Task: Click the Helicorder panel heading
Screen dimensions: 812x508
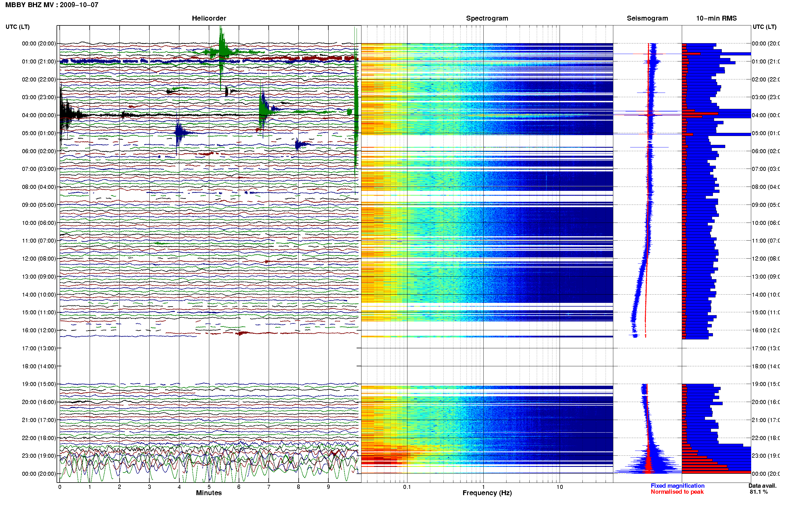Action: point(209,19)
